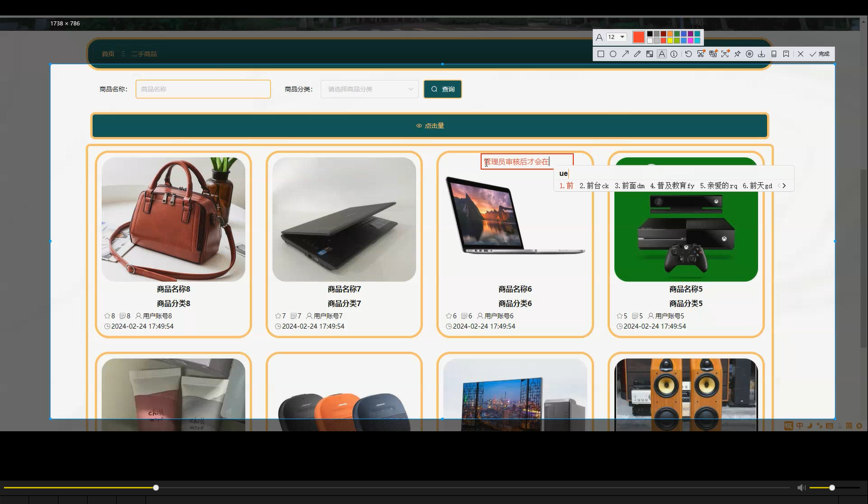Select the pencil freehand tool
Image resolution: width=868 pixels, height=504 pixels.
(637, 54)
